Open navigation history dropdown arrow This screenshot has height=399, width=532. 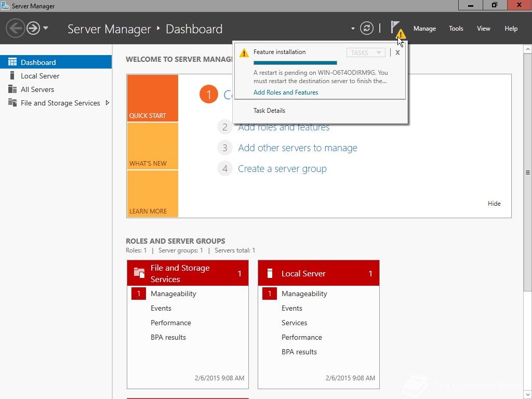click(46, 28)
